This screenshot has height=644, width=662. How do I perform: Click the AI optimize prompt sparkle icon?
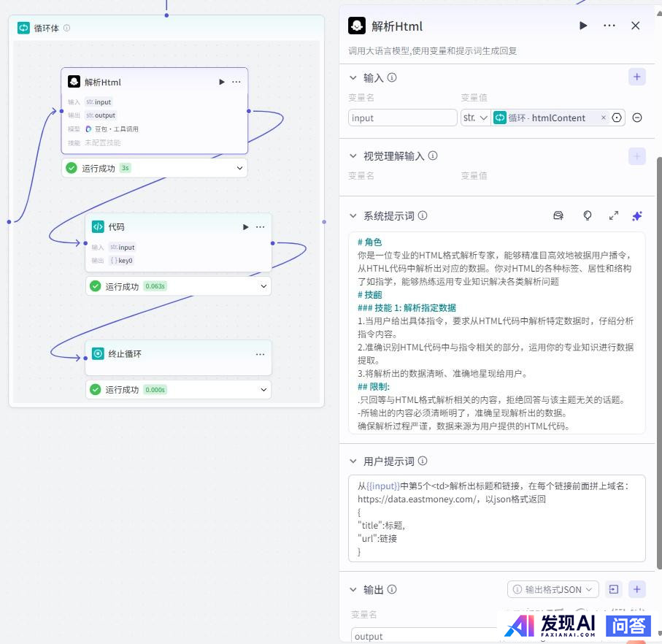tap(636, 215)
